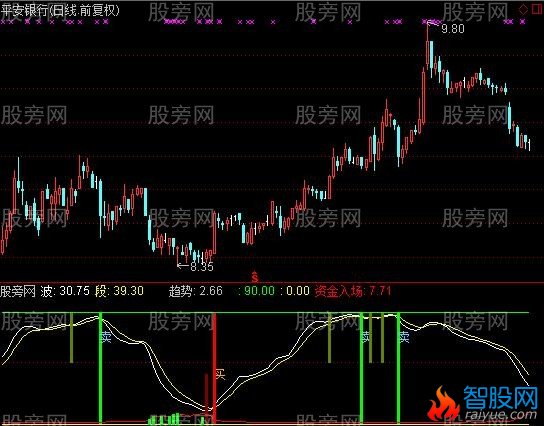544x426 pixels.
Task: Click the 段: 39.30 indicator value
Action: pyautogui.click(x=119, y=291)
